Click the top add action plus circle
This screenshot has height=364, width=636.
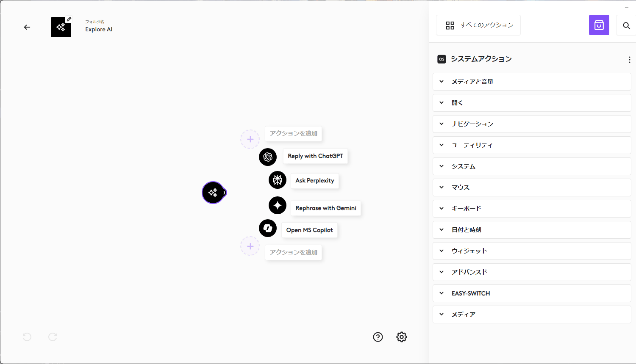(250, 139)
